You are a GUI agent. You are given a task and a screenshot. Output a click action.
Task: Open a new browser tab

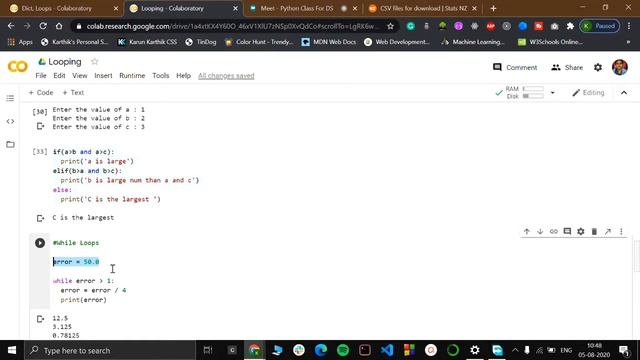(x=493, y=9)
